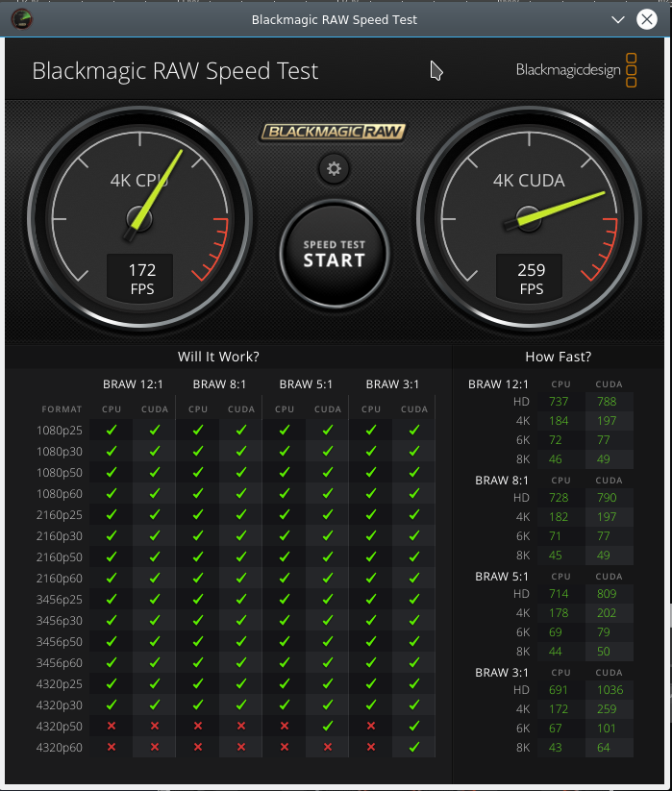Click BRAW 12:1 4K CPU value 184

pyautogui.click(x=559, y=421)
